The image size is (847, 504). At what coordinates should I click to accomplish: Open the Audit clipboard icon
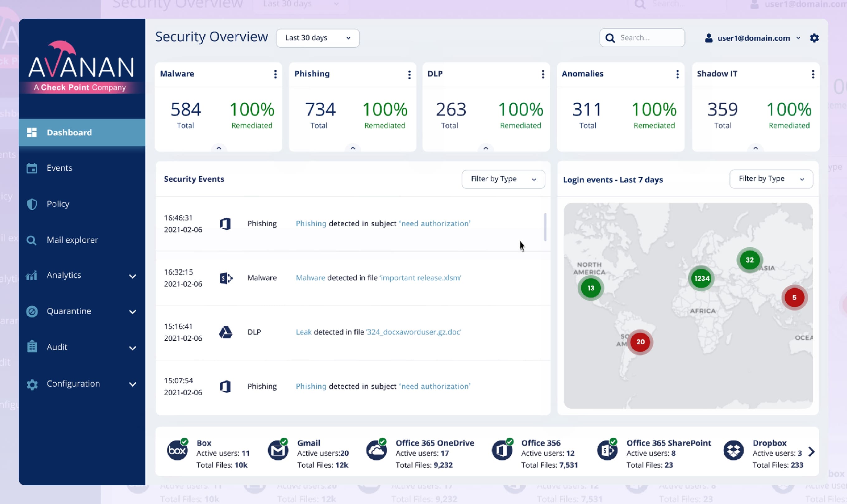coord(32,347)
